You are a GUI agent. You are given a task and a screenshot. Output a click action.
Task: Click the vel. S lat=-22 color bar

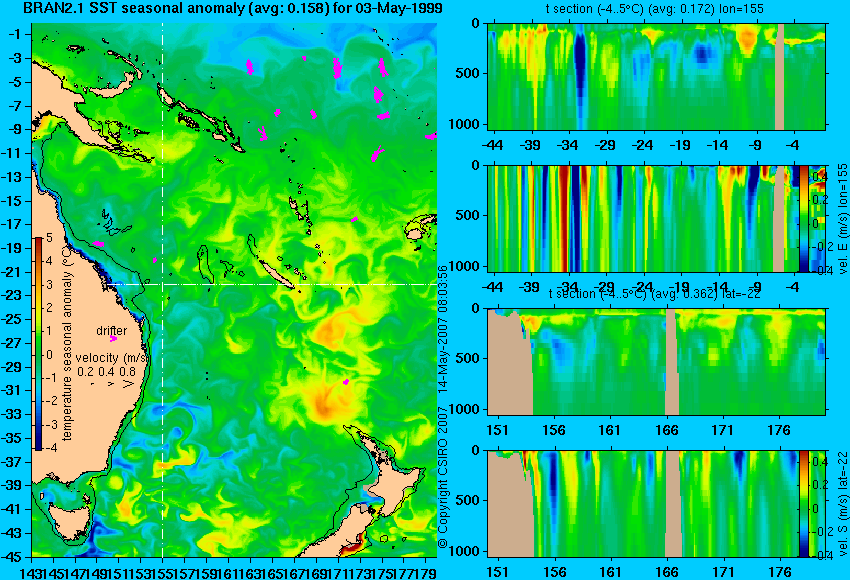click(804, 504)
